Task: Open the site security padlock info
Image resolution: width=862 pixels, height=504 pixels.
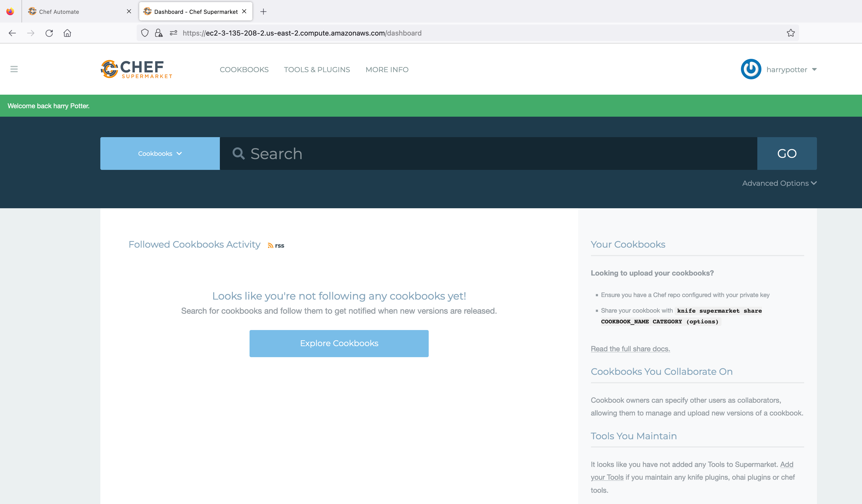Action: coord(159,33)
